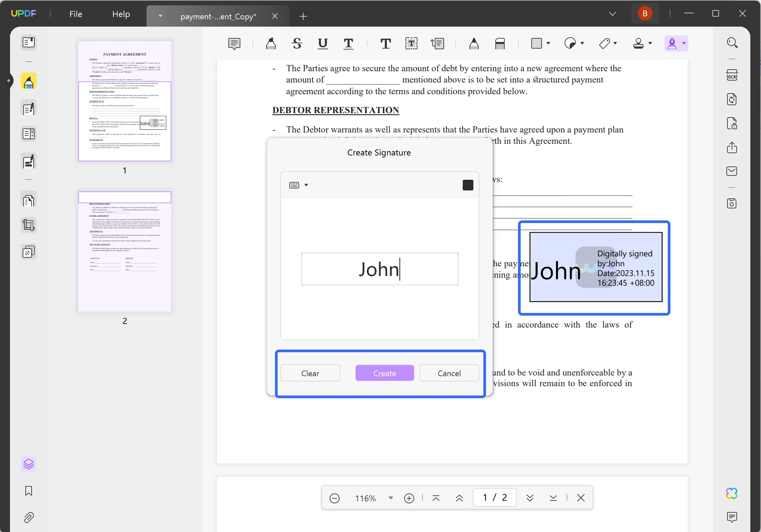Open the File menu
The height and width of the screenshot is (532, 761).
[76, 14]
